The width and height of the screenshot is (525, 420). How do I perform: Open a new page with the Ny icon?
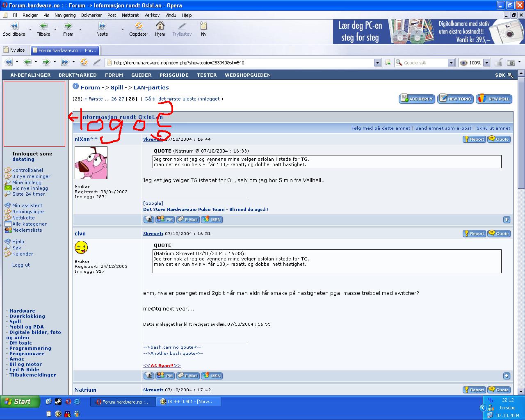203,26
